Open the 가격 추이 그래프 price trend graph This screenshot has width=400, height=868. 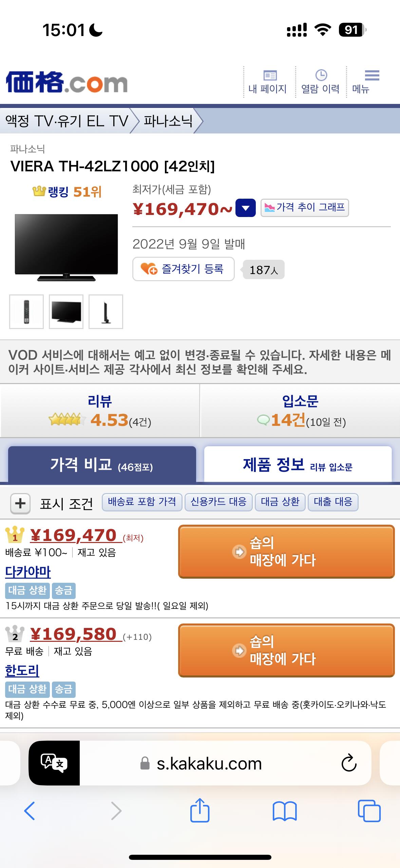(305, 208)
